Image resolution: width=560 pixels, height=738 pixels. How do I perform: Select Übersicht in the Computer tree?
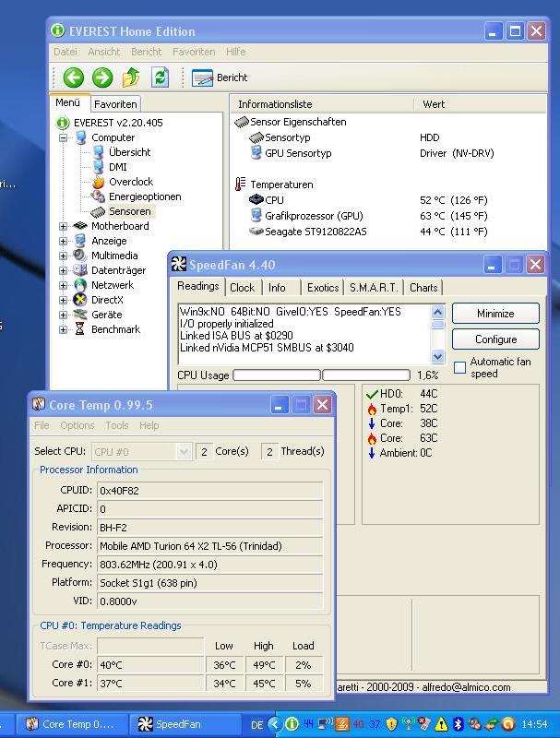(129, 152)
